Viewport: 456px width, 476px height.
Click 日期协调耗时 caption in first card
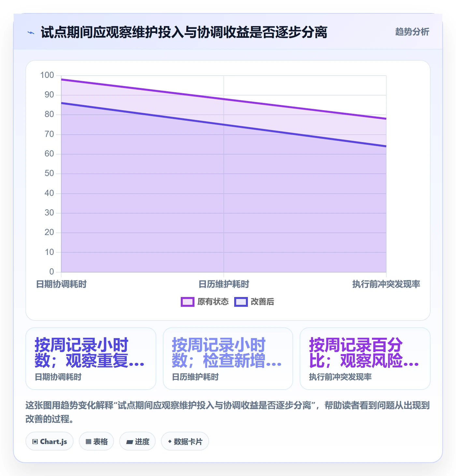tap(58, 377)
